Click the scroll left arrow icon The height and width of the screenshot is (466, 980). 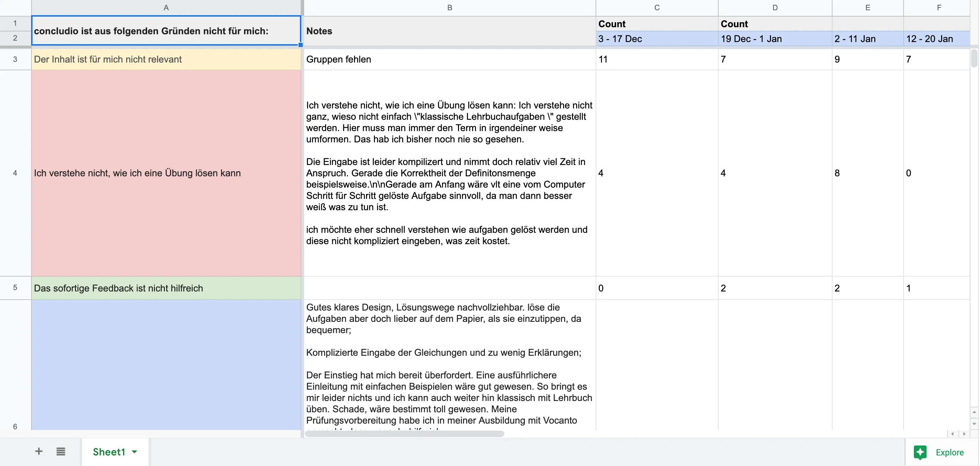953,434
